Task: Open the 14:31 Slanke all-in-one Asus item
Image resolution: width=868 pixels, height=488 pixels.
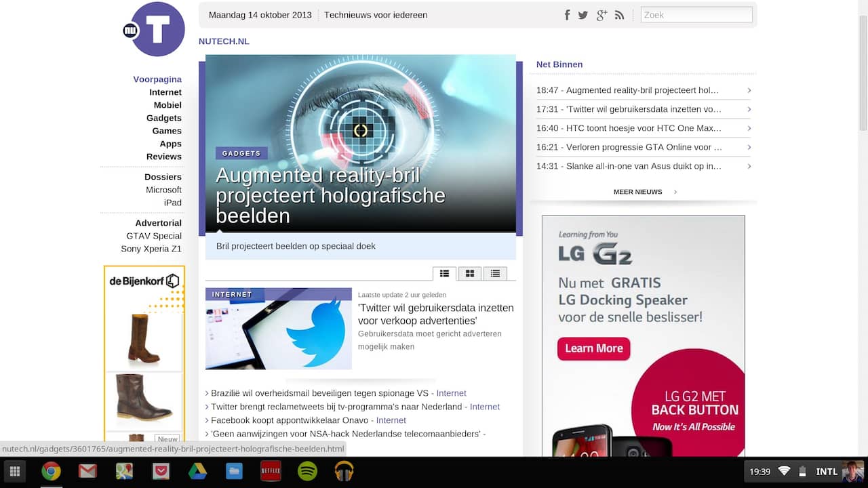Action: point(629,166)
